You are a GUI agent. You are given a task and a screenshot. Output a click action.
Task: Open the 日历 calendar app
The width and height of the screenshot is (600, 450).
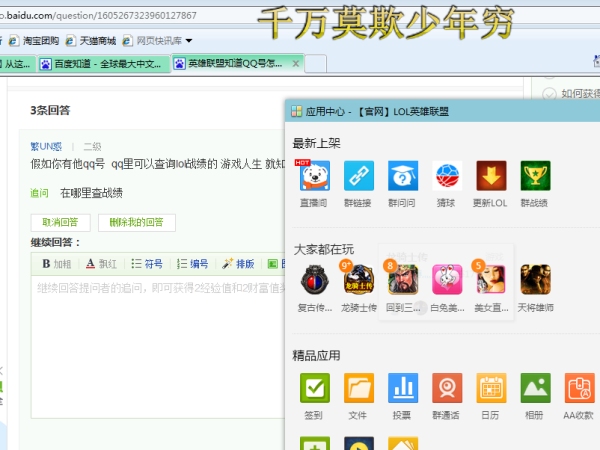[491, 388]
